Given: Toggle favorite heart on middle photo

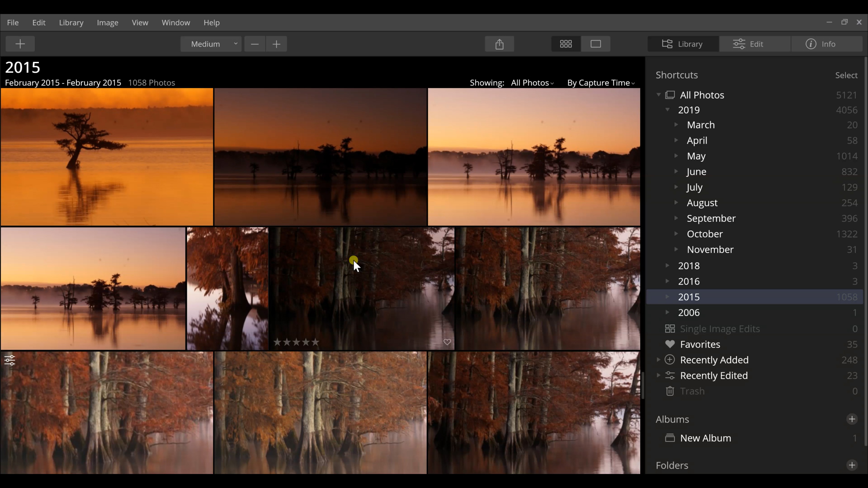Looking at the screenshot, I should [447, 343].
